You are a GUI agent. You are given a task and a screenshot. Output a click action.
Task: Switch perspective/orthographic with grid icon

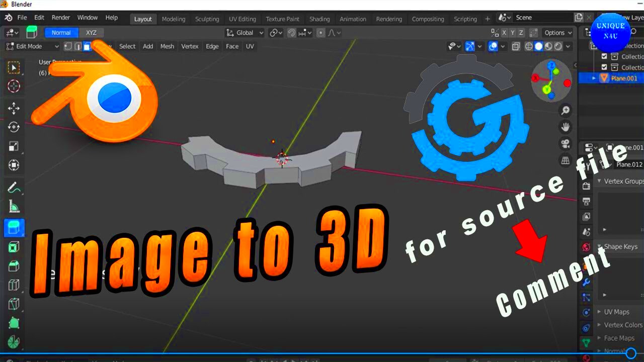point(566,160)
